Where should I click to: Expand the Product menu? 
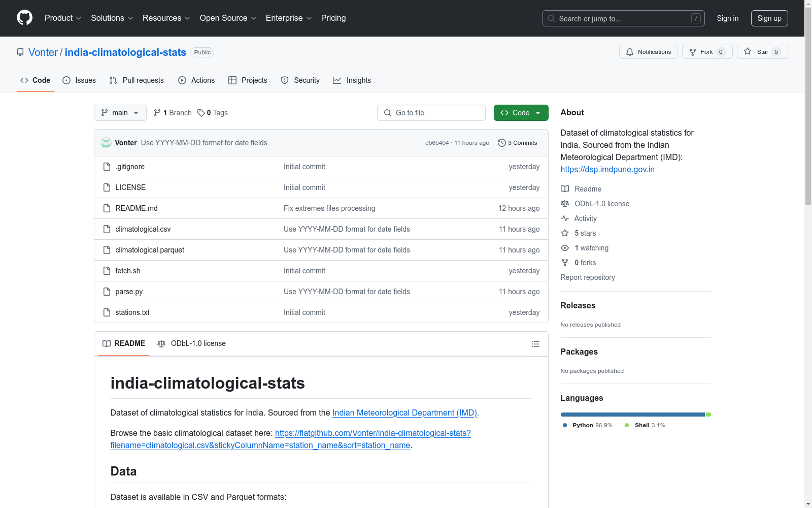pyautogui.click(x=63, y=18)
